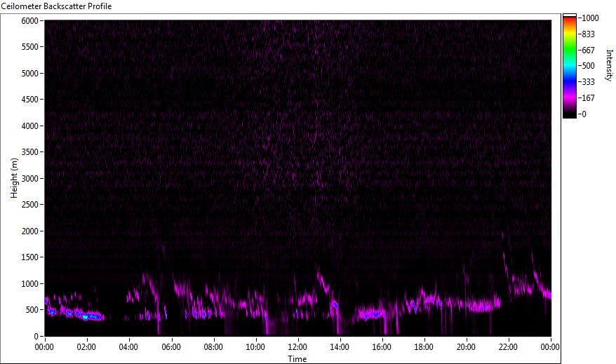Click the 12:00 time axis label
Image resolution: width=616 pixels, height=364 pixels.
pyautogui.click(x=297, y=347)
